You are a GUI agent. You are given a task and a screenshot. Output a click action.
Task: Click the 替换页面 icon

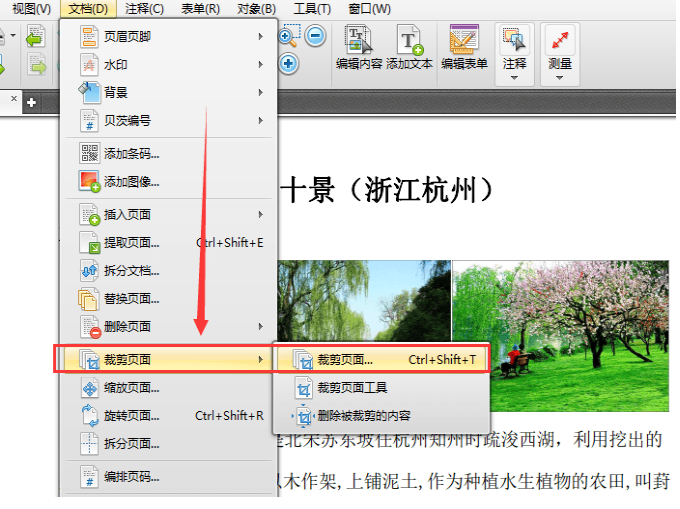pyautogui.click(x=88, y=299)
